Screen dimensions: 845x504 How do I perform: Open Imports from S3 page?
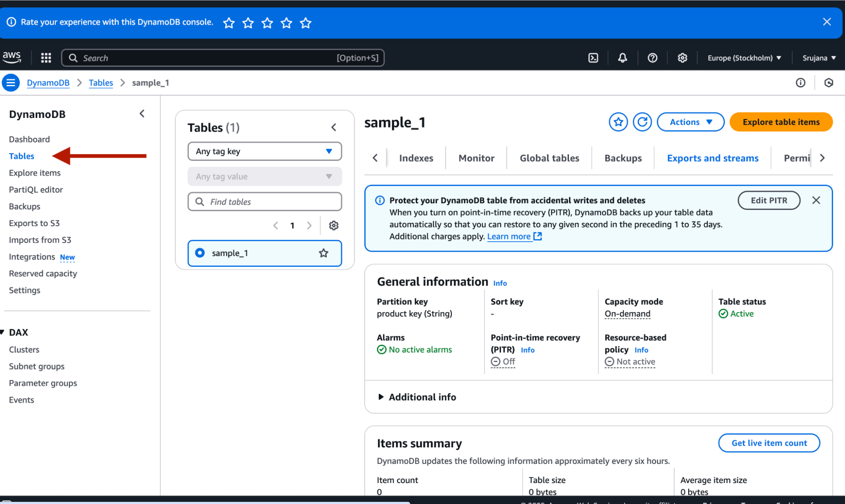40,240
